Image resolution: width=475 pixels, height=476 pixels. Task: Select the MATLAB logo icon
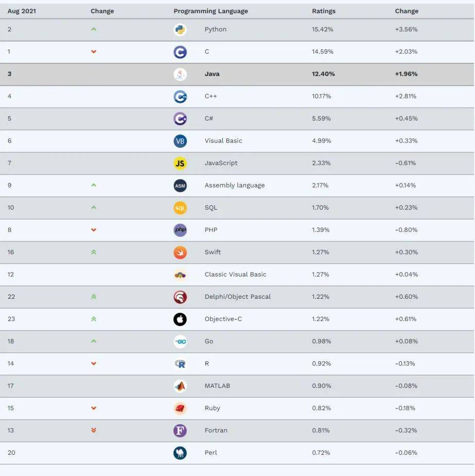point(180,386)
